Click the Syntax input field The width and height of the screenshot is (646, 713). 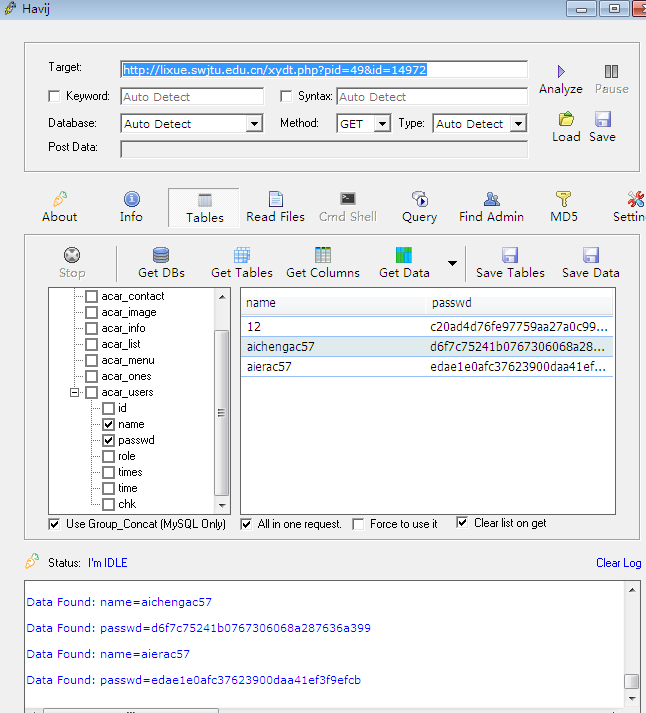pos(432,96)
